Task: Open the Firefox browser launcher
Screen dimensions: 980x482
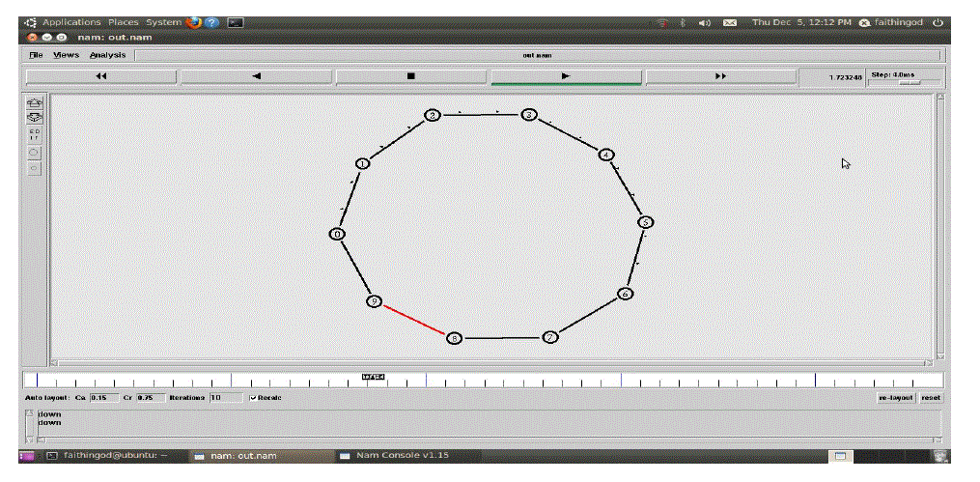Action: tap(194, 22)
